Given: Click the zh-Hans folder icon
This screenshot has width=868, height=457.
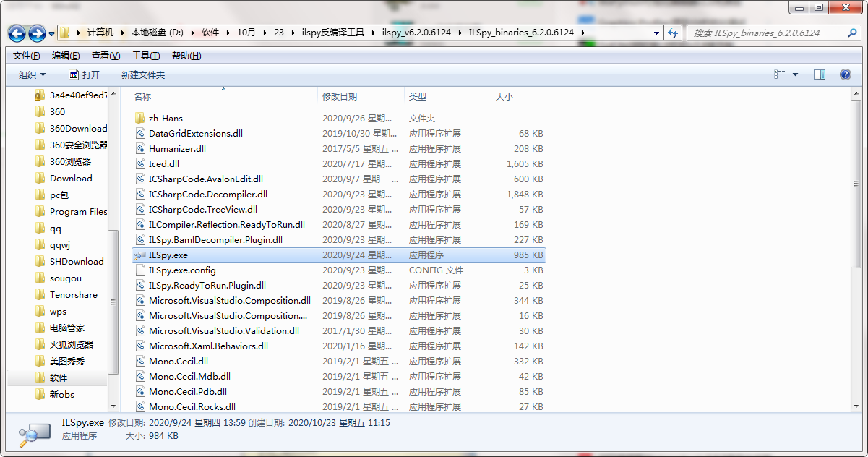Looking at the screenshot, I should 140,118.
